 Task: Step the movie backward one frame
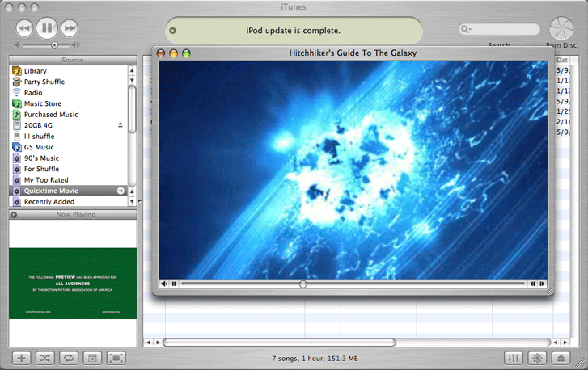532,284
